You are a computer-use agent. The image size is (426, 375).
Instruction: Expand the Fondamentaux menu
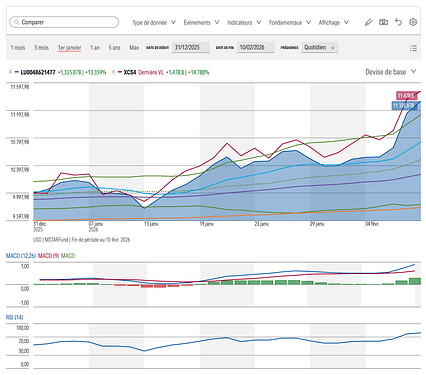[x=290, y=22]
